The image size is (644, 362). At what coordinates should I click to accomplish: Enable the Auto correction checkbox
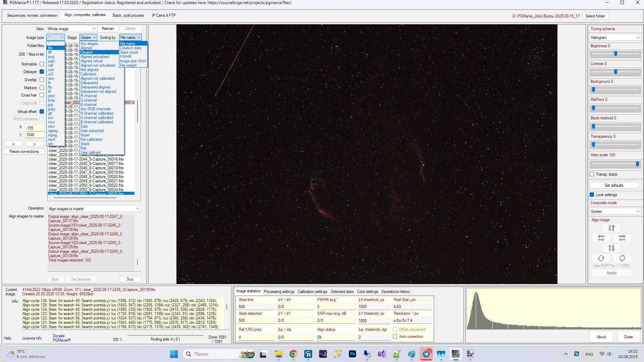(x=395, y=337)
